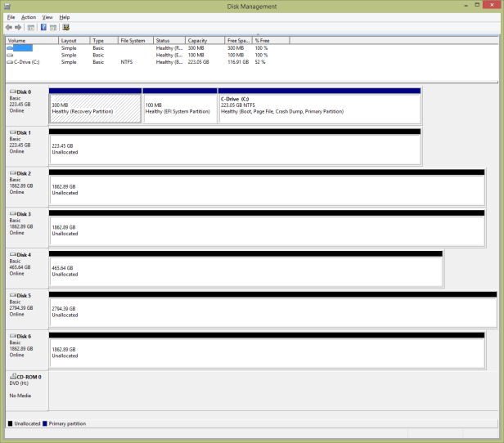Screen dimensions: 504x443
Task: Click the Show/Hide Console Tree toolbar icon
Action: pyautogui.click(x=32, y=26)
